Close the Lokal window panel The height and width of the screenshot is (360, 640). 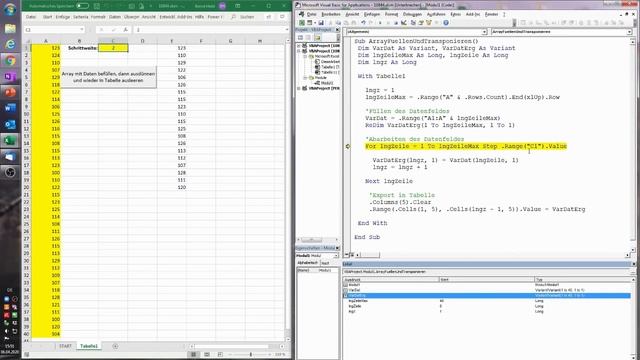tap(633, 264)
